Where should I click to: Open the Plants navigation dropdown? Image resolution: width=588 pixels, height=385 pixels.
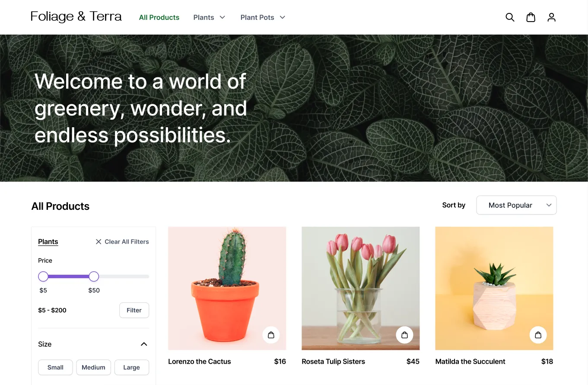(209, 17)
